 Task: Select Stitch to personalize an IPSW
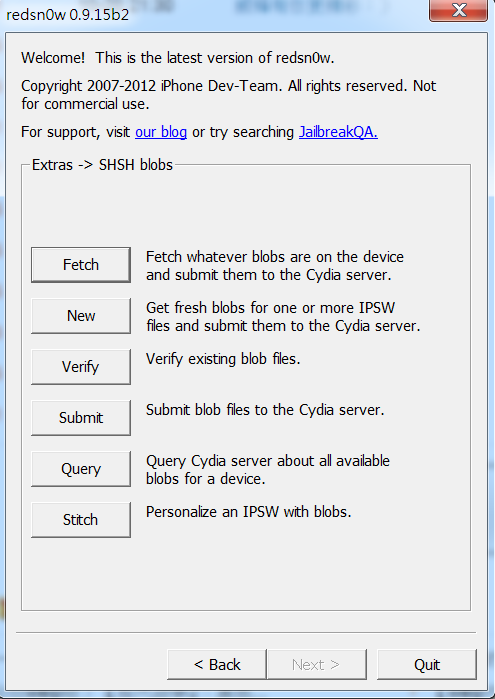tap(81, 520)
